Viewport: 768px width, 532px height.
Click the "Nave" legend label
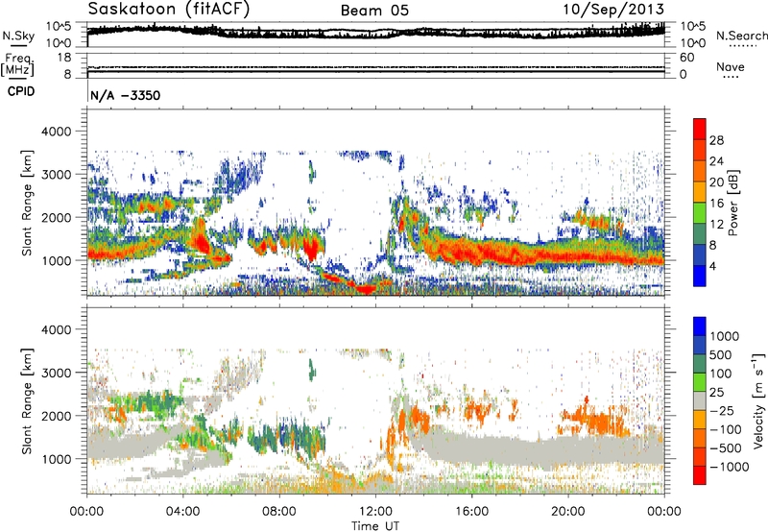click(x=731, y=66)
